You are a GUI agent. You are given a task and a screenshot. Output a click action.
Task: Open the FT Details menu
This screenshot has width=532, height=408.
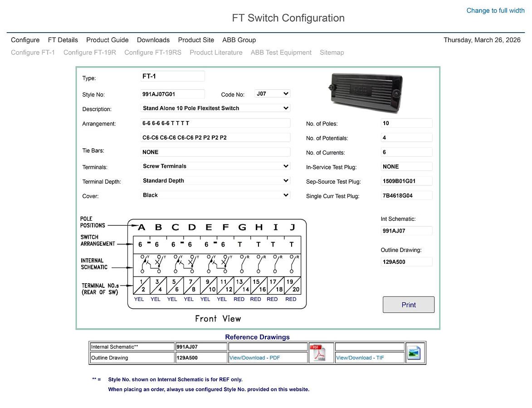(x=63, y=40)
